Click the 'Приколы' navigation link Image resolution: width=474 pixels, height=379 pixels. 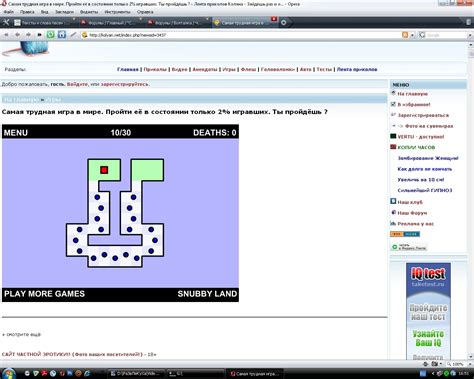click(x=155, y=69)
